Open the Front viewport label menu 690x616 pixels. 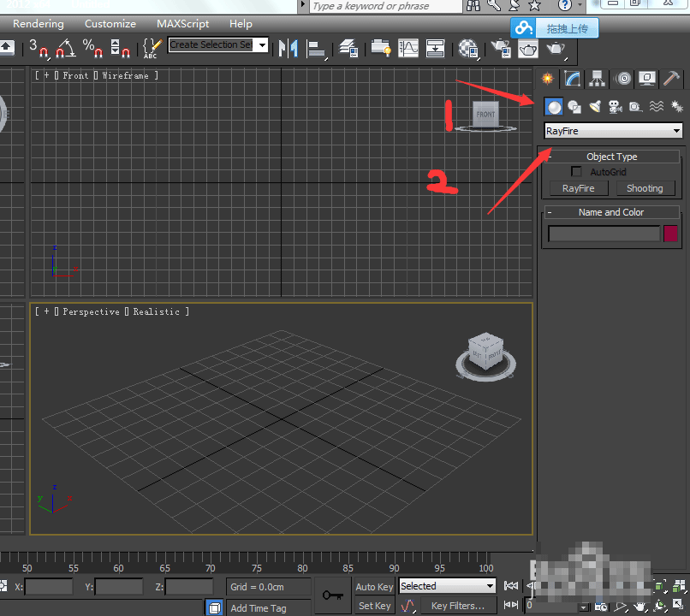(x=75, y=75)
